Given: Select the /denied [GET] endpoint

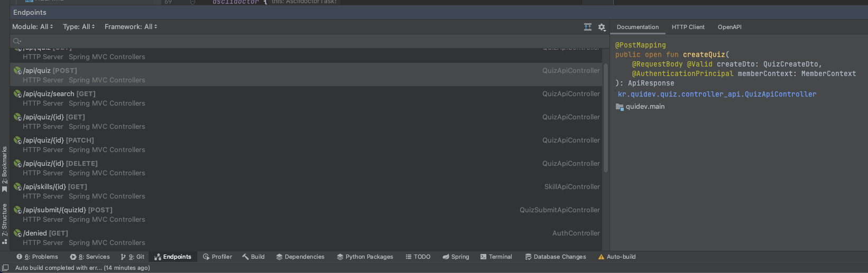Looking at the screenshot, I should point(306,238).
